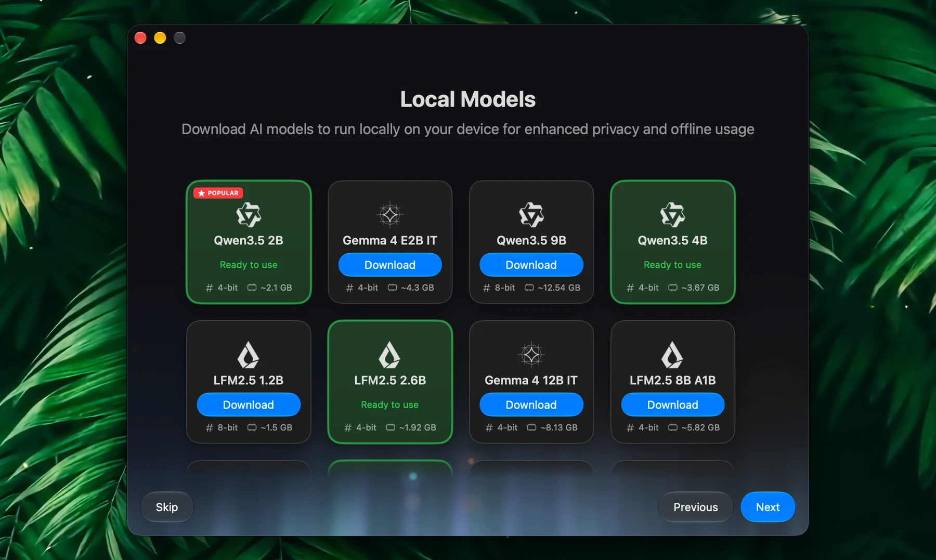This screenshot has width=936, height=560.
Task: Click the Liquid logo on LFM2.5 1.2B card
Action: click(249, 355)
